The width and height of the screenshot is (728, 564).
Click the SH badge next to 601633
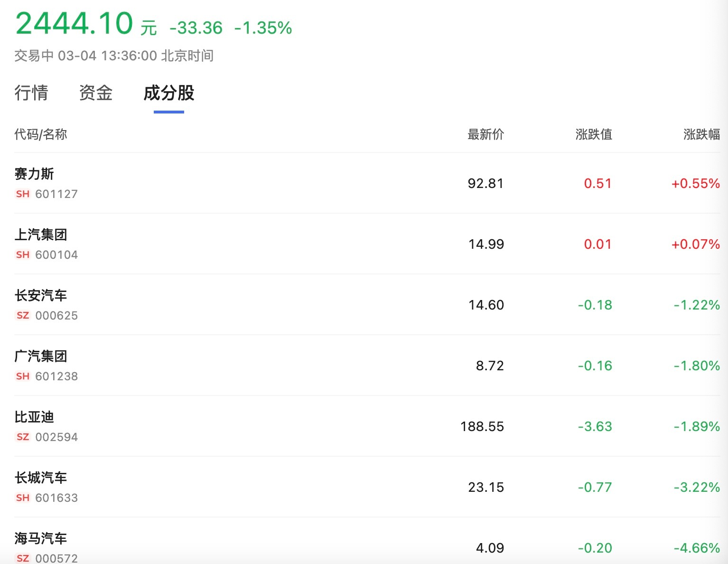click(23, 498)
